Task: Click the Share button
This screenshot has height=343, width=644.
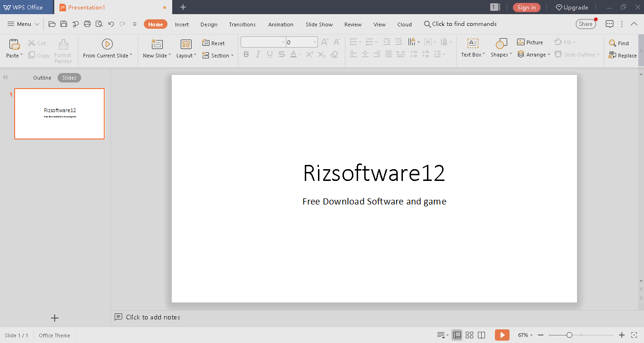Action: pyautogui.click(x=585, y=24)
